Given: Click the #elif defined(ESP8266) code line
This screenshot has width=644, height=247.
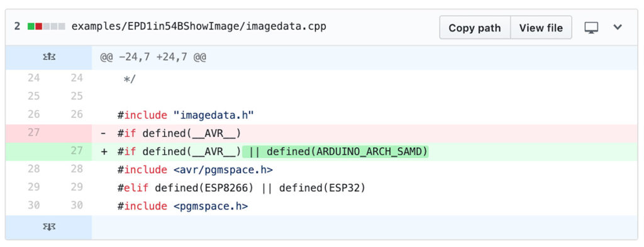Looking at the screenshot, I should point(241,187).
